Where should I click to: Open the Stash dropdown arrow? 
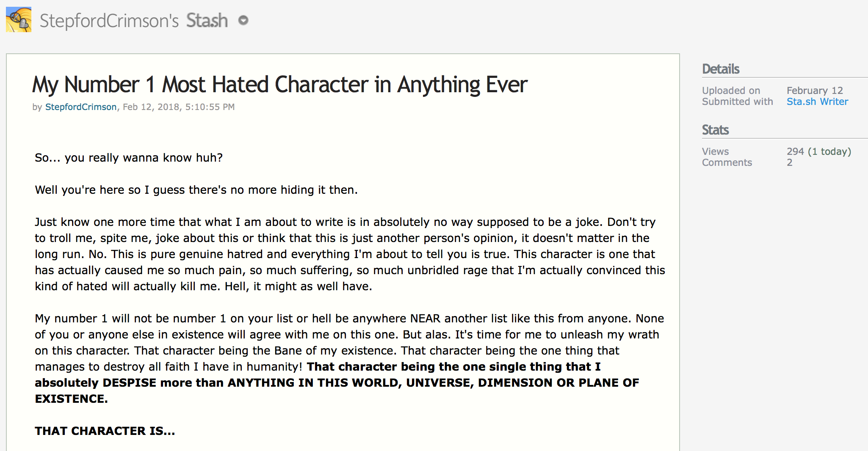pyautogui.click(x=243, y=20)
